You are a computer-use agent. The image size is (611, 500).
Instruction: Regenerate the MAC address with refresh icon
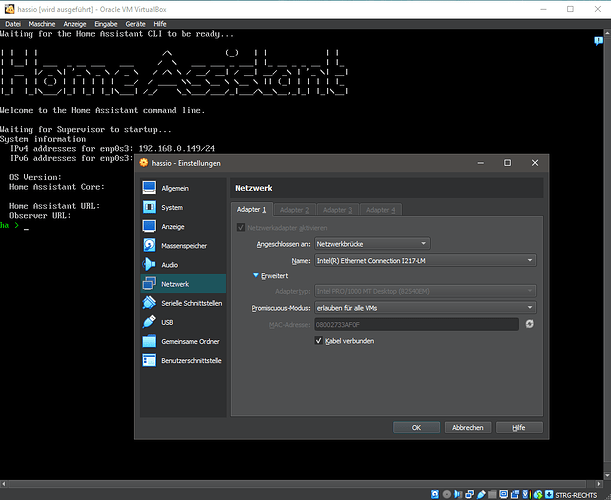tap(529, 324)
